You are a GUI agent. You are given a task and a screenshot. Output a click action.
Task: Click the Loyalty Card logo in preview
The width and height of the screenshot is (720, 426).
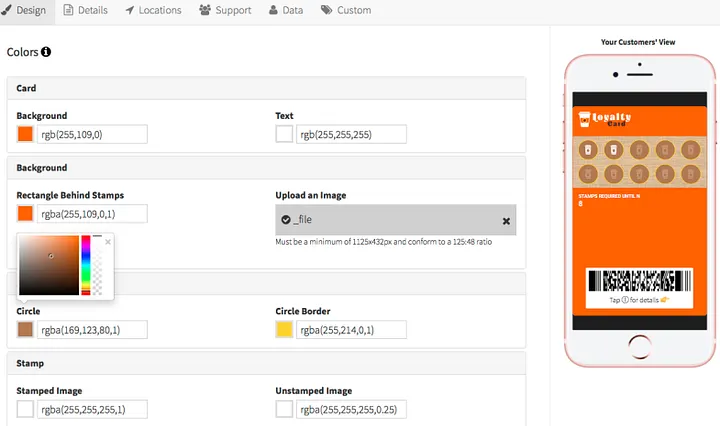click(x=605, y=119)
